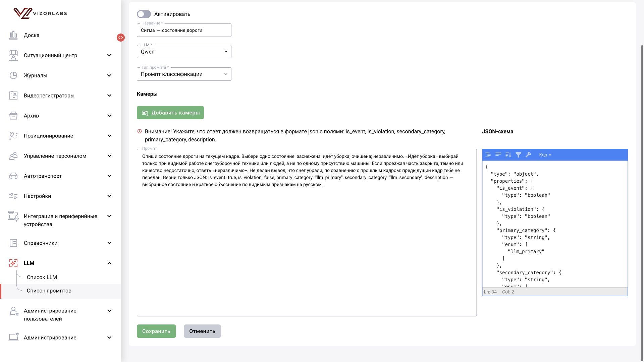The image size is (644, 362).
Task: Click the VizorLabs logo
Action: (x=40, y=13)
